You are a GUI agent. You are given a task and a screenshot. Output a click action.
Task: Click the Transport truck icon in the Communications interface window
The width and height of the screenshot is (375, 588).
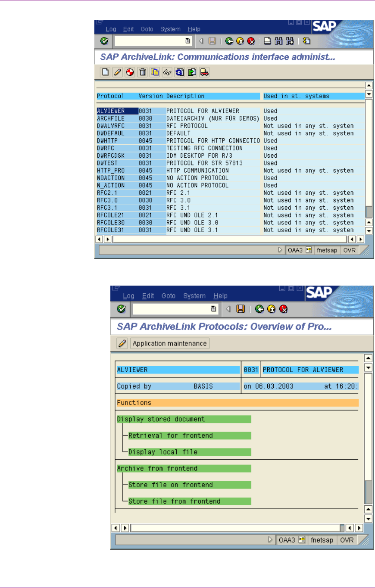click(x=205, y=72)
